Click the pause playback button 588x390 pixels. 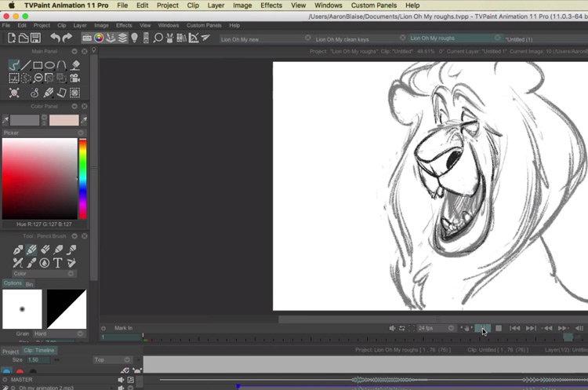(x=483, y=328)
